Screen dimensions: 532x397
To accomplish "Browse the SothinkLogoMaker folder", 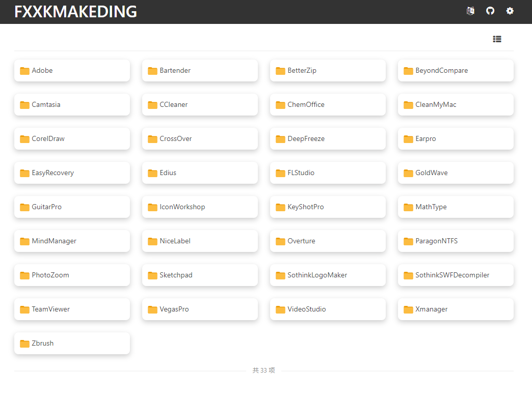I will pos(328,275).
